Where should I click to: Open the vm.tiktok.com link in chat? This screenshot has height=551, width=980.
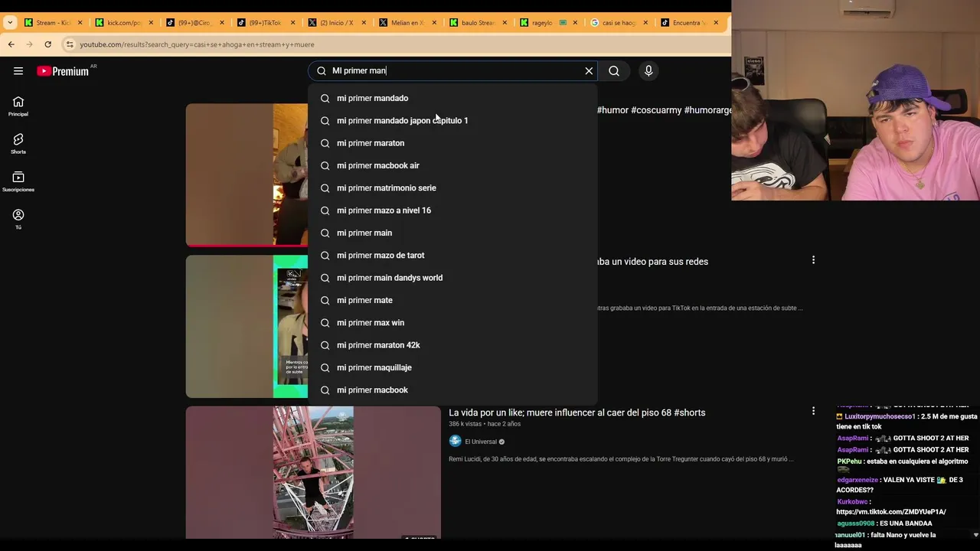point(891,512)
